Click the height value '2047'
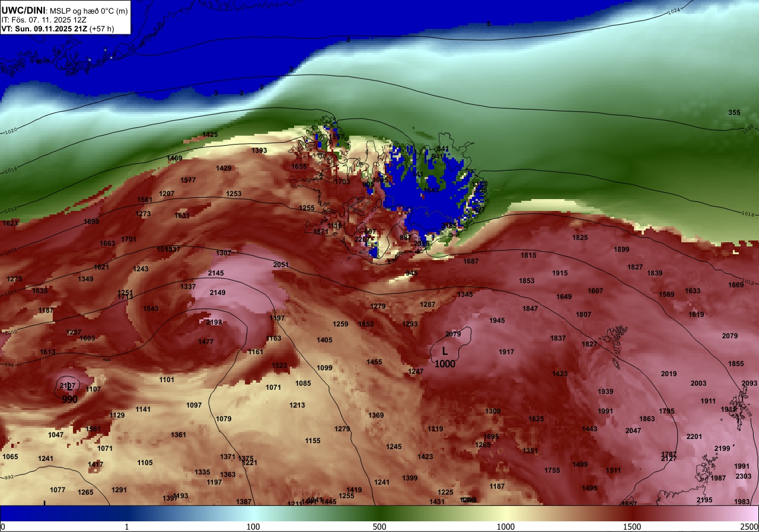759x532 pixels. [633, 431]
